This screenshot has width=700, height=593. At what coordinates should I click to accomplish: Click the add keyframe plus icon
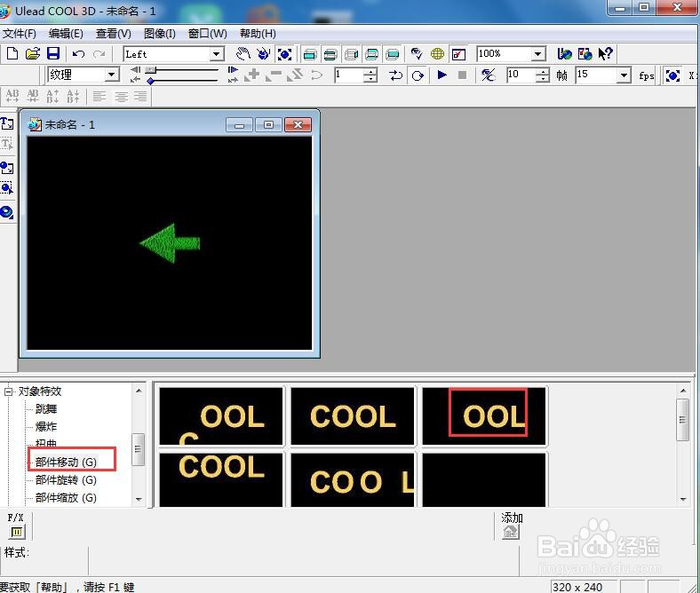coord(252,75)
